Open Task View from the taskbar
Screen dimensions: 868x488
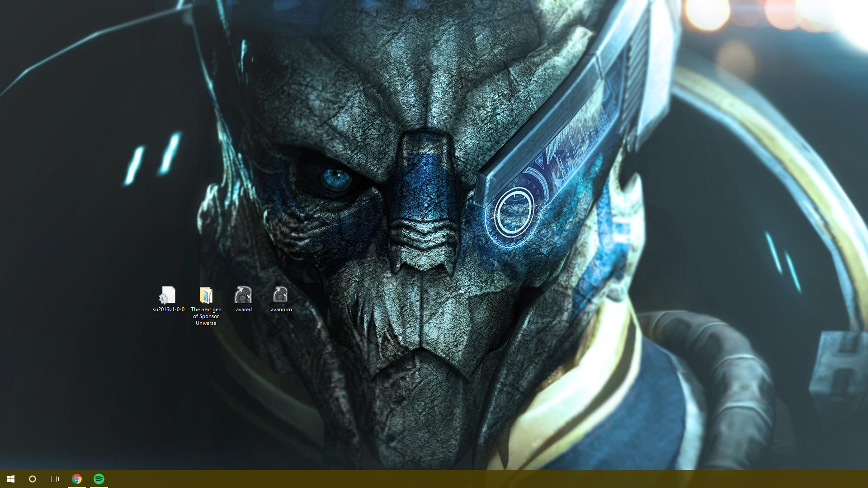pos(54,479)
